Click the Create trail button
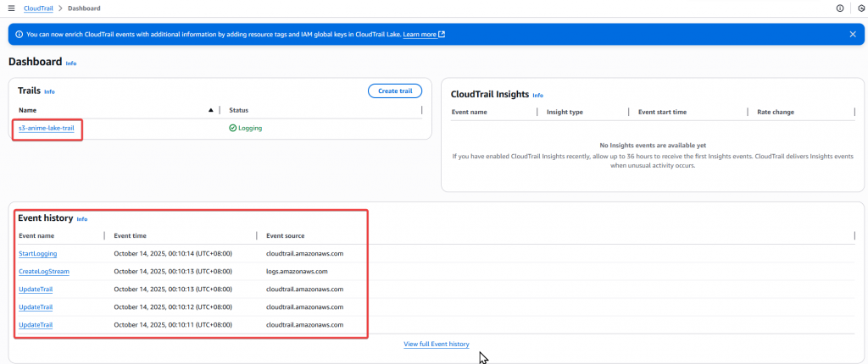 click(x=395, y=91)
